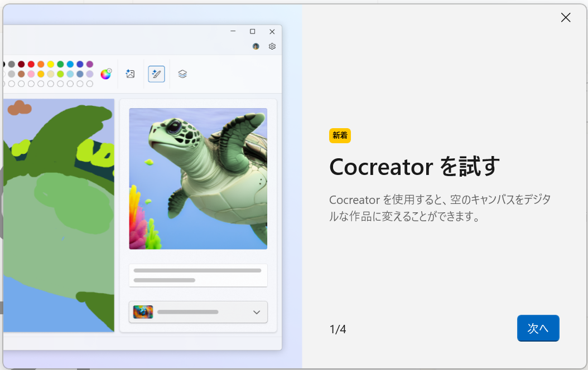This screenshot has width=588, height=370.
Task: Select the Image Creator sparkle icon in preview
Action: (130, 74)
